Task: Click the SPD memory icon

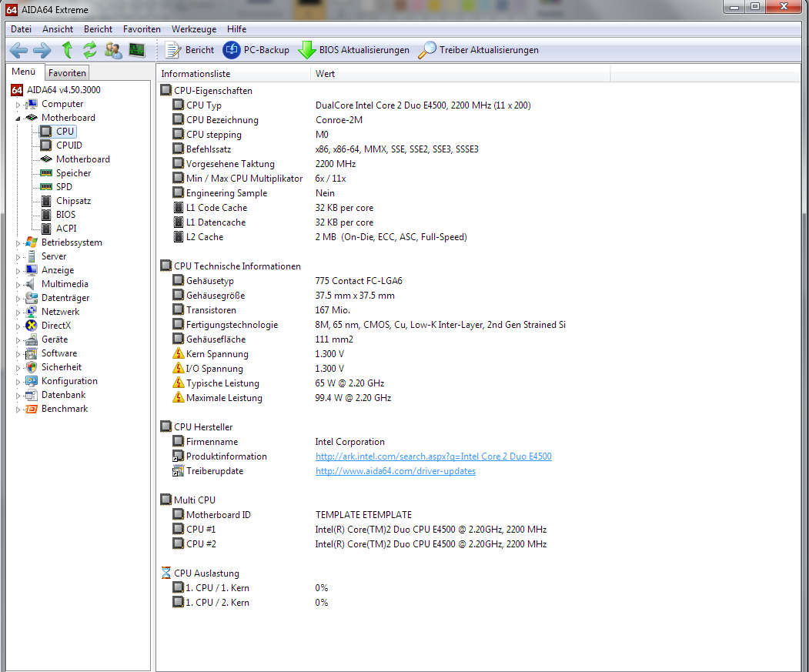Action: [46, 187]
